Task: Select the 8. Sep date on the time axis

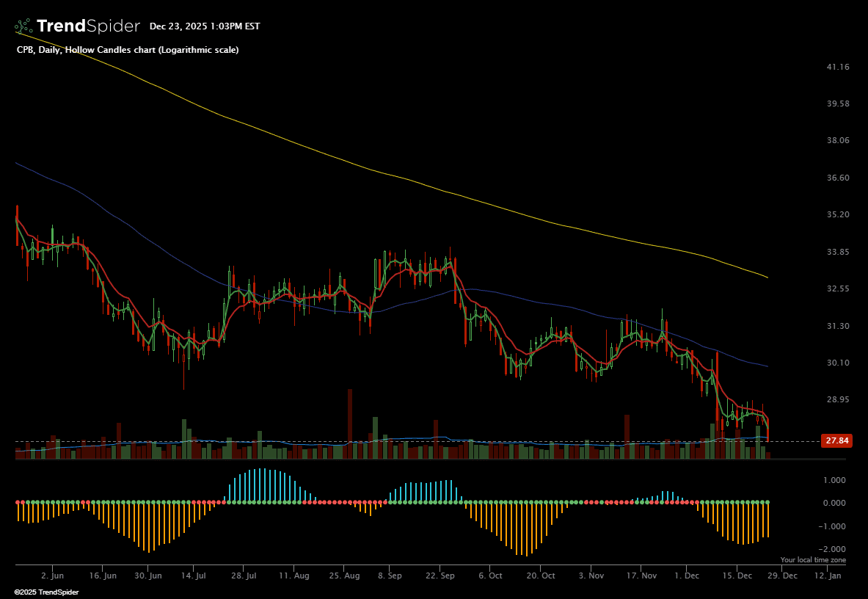Action: (390, 576)
